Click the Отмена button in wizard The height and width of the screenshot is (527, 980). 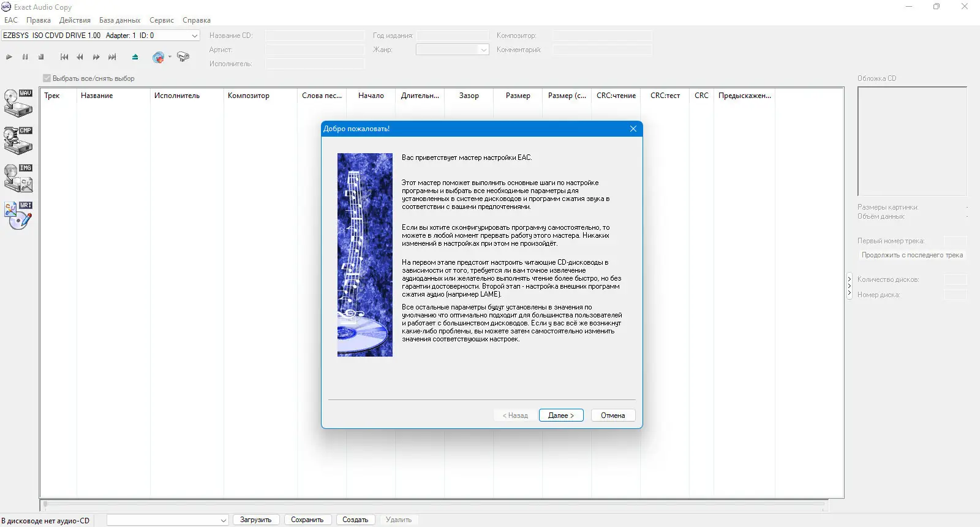point(613,415)
